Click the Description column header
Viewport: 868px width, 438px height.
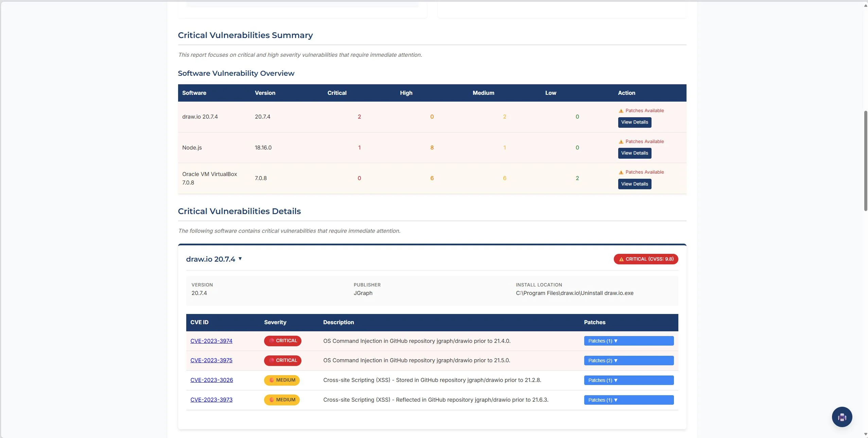coord(338,322)
